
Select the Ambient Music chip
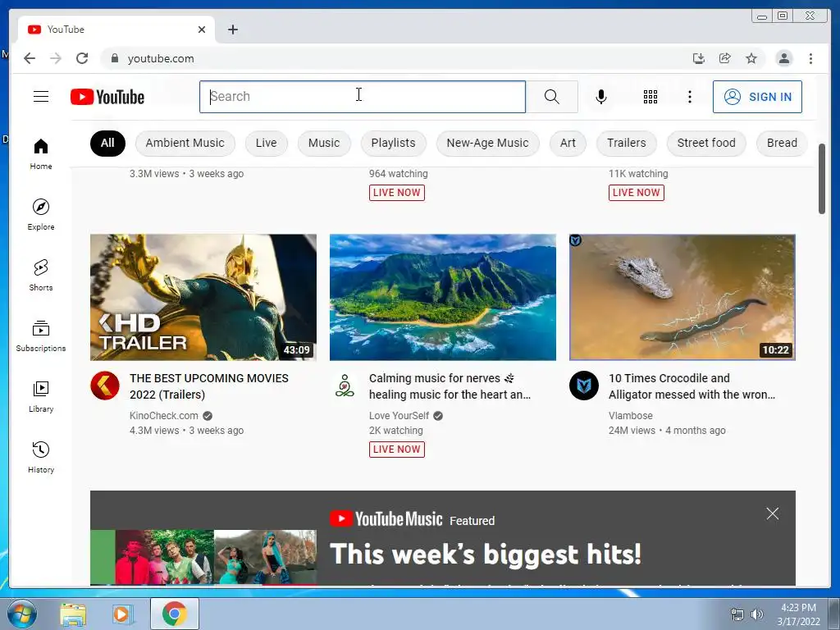click(185, 143)
